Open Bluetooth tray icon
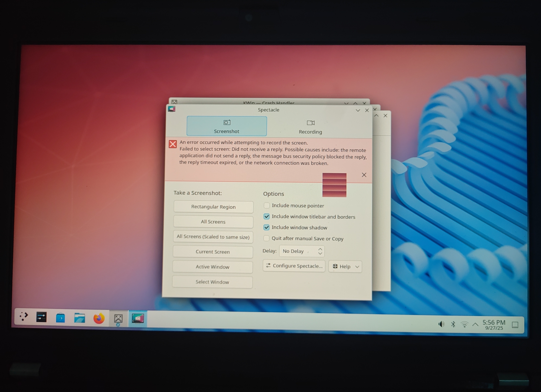This screenshot has height=392, width=541. coord(453,324)
